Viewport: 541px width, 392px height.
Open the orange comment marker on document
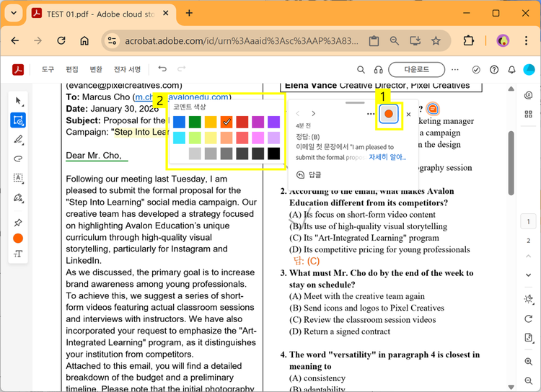433,110
